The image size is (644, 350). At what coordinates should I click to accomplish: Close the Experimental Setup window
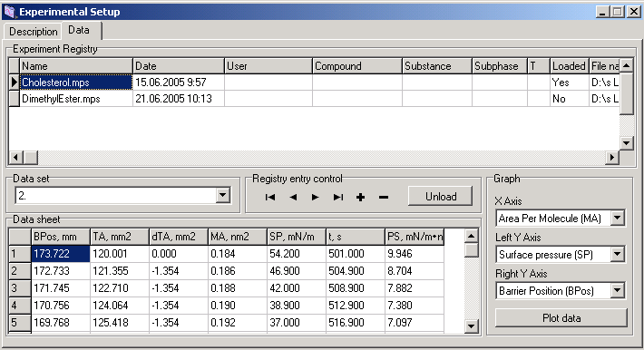pos(634,12)
